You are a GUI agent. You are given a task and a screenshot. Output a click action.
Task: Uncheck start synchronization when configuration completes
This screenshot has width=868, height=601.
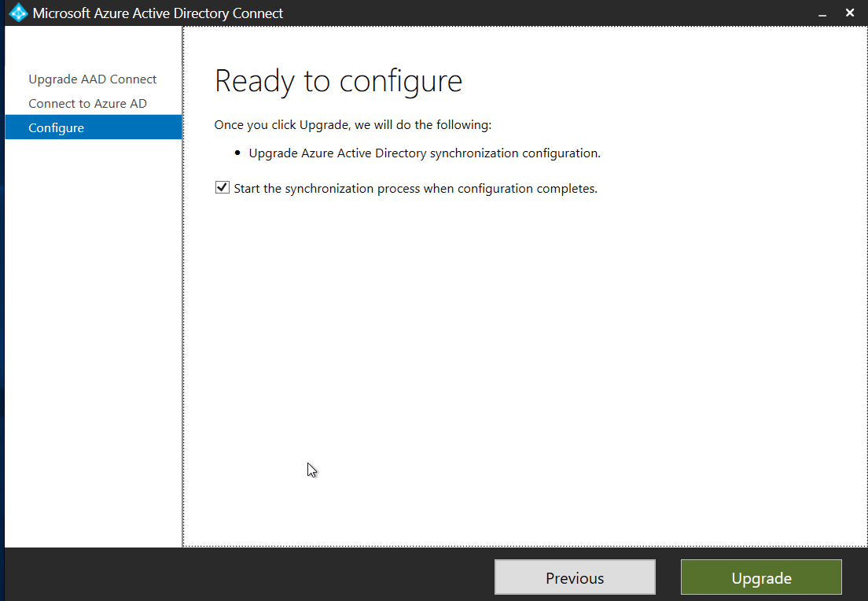tap(222, 187)
